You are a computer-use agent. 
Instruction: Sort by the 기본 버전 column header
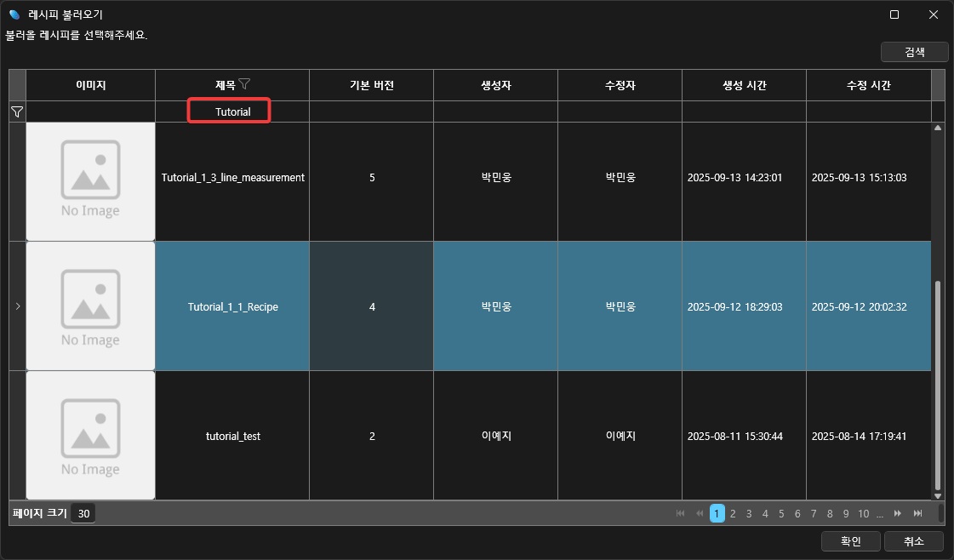pos(371,85)
